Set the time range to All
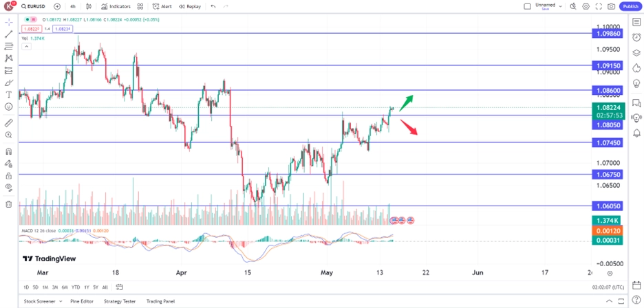The height and width of the screenshot is (308, 644). pos(105,287)
